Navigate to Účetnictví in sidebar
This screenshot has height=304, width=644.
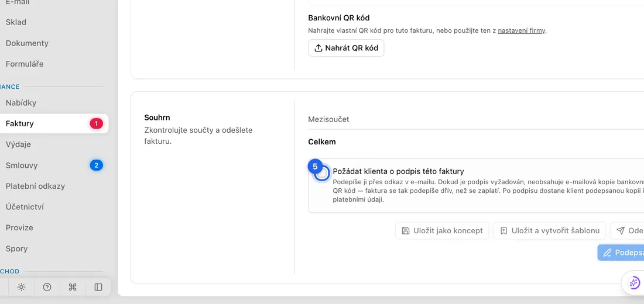pos(25,207)
